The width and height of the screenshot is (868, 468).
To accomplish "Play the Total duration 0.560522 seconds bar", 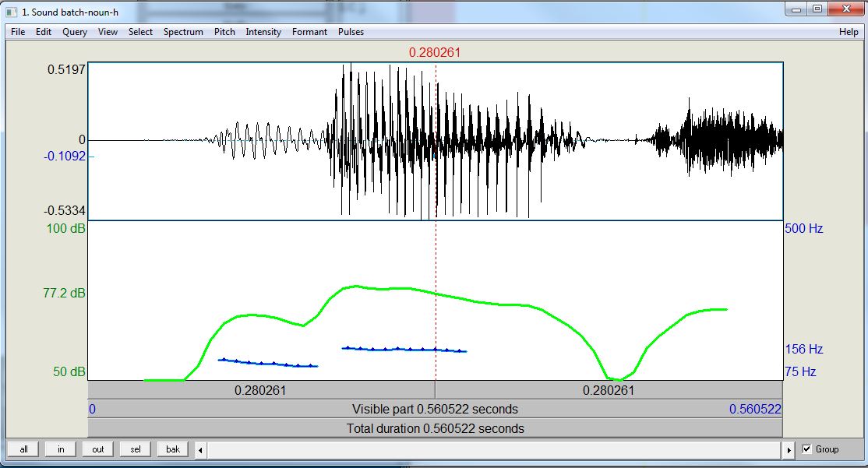I will 435,428.
